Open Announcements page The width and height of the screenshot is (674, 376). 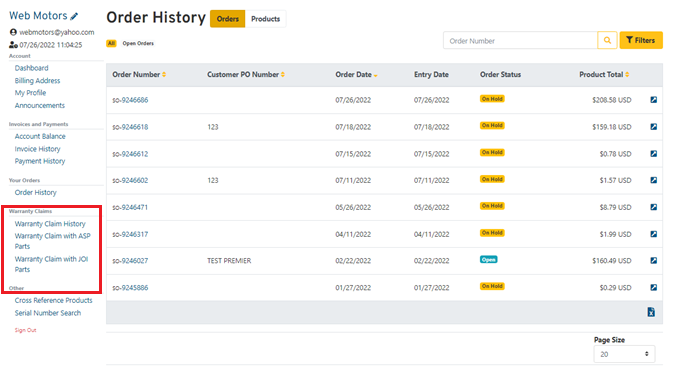(40, 105)
